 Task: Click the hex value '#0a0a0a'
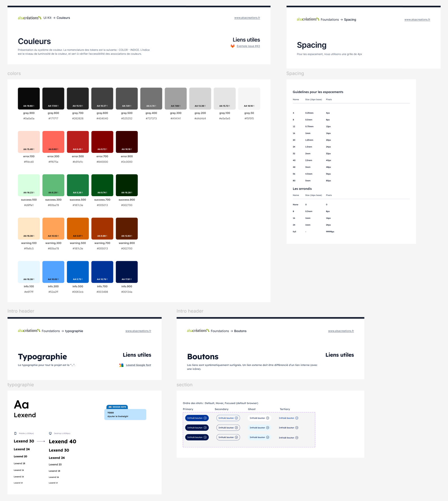29,119
